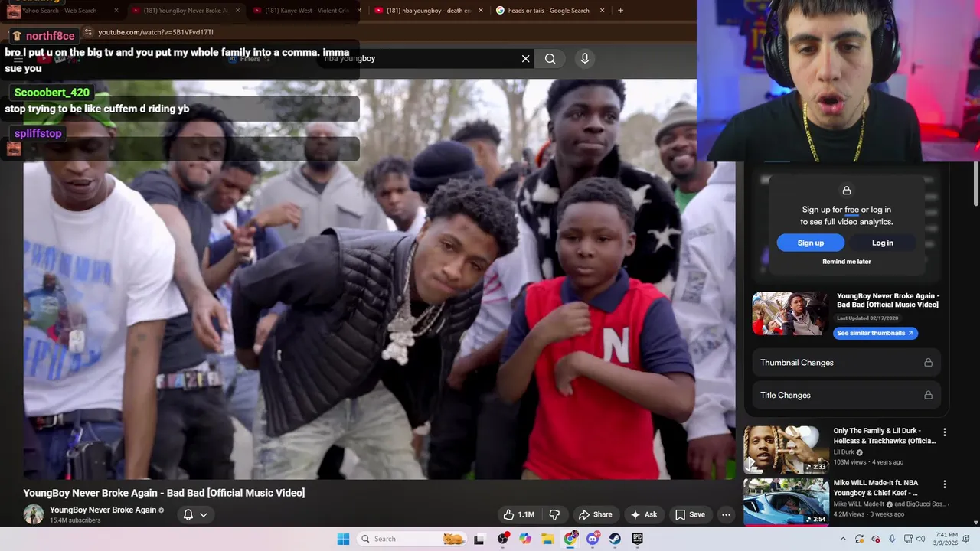Screen dimensions: 980x551
Task: Open Mike WiLL Made-It video thumbnail
Action: pos(786,502)
